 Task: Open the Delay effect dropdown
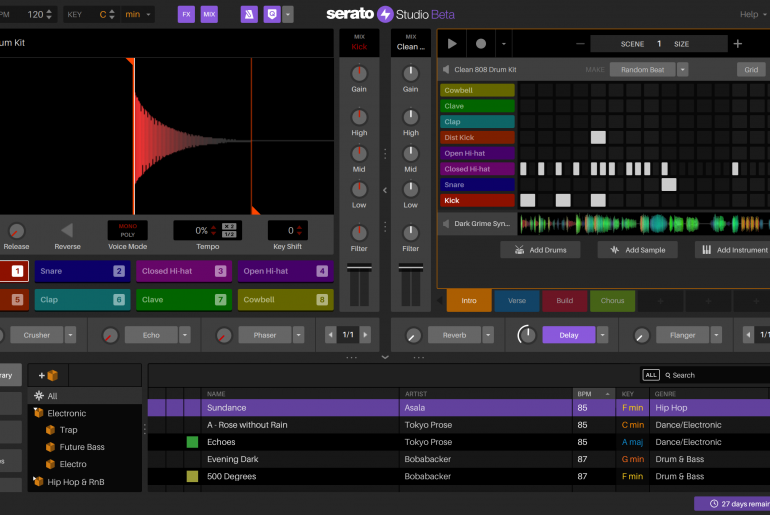[603, 335]
